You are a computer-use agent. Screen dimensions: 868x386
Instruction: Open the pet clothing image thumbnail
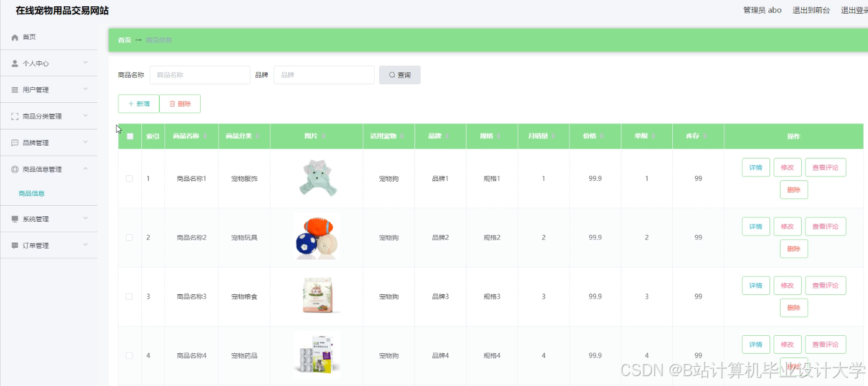[x=317, y=178]
